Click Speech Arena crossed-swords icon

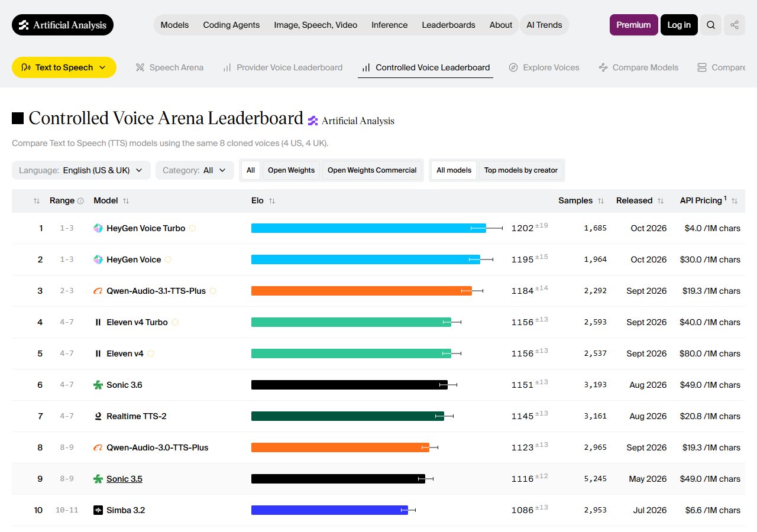click(140, 67)
